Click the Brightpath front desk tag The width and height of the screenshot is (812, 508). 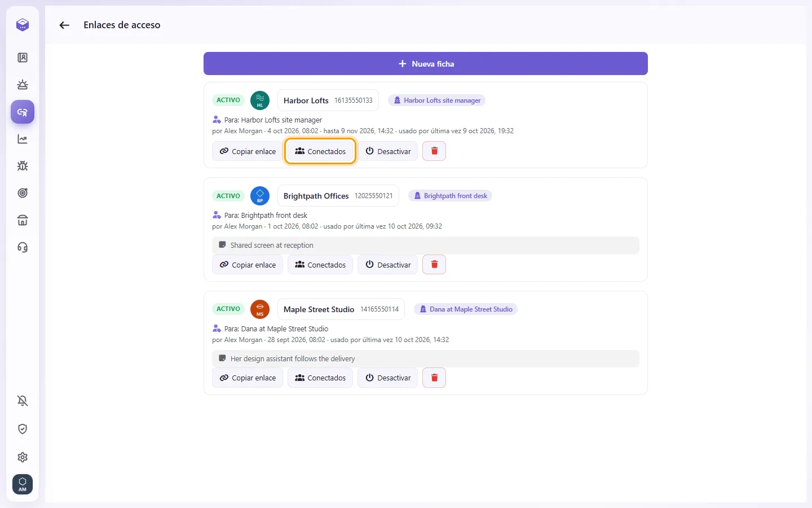click(x=450, y=196)
